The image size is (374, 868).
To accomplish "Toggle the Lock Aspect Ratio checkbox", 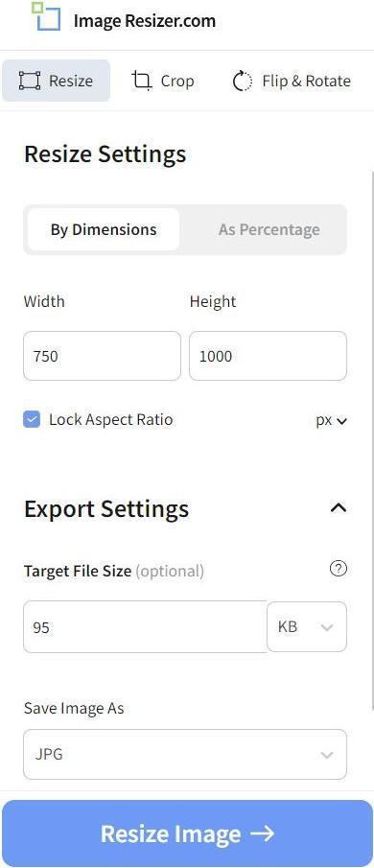I will [x=32, y=419].
